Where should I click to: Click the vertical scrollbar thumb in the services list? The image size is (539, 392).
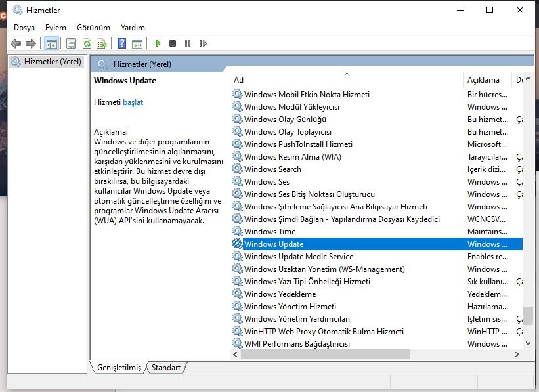[528, 316]
